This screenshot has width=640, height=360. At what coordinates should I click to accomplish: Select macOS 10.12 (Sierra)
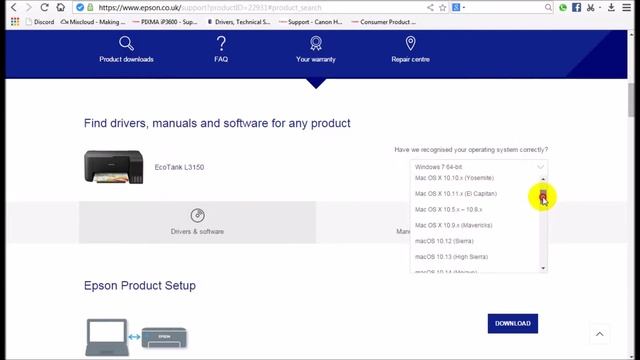pos(444,241)
